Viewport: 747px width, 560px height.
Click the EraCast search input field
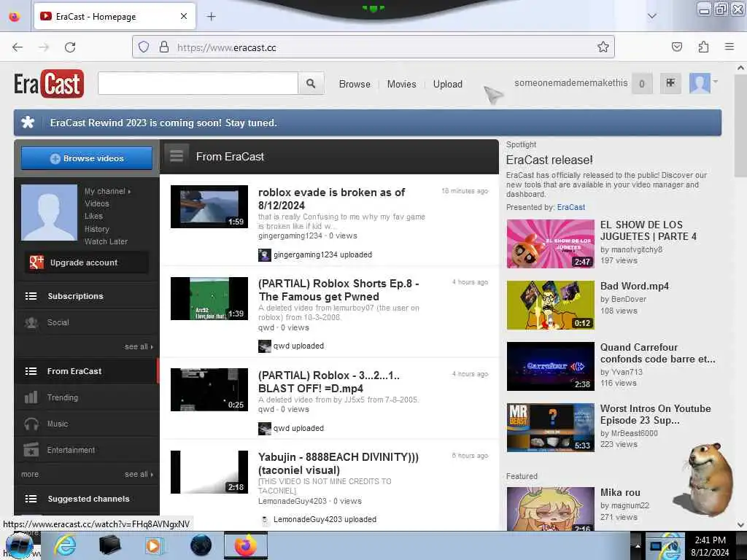(x=198, y=84)
